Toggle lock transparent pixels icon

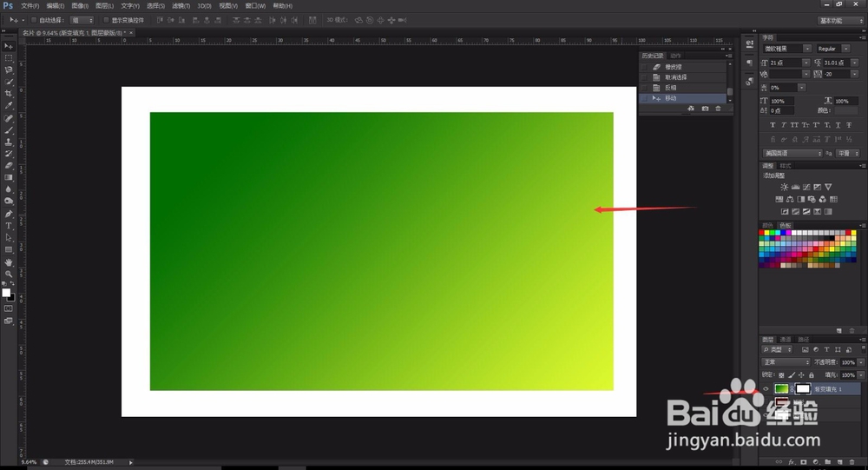click(x=781, y=375)
